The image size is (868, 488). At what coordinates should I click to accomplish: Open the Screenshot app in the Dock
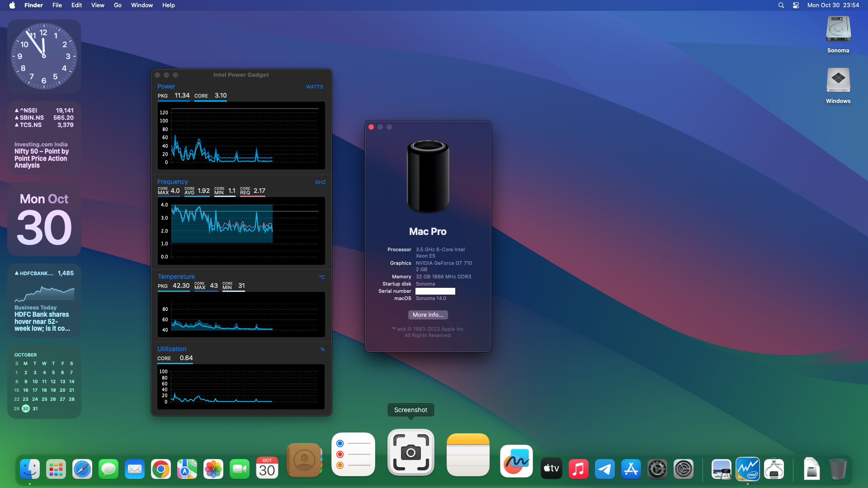pos(410,452)
